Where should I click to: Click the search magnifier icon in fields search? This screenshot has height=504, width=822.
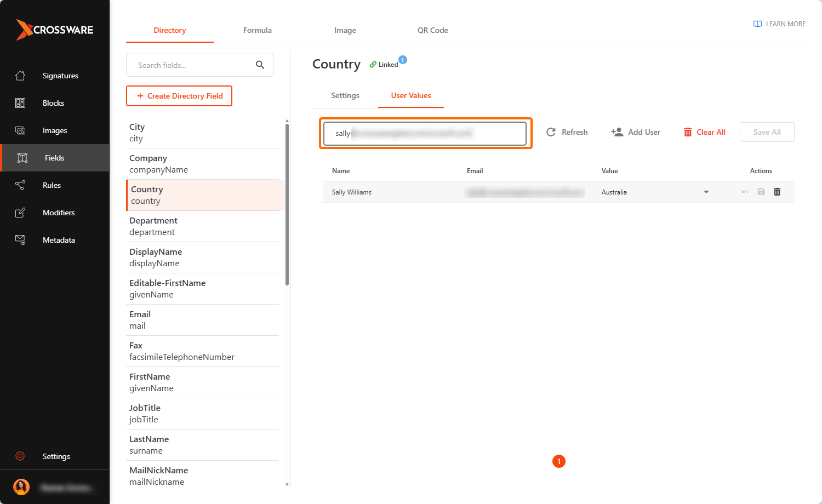(x=260, y=65)
